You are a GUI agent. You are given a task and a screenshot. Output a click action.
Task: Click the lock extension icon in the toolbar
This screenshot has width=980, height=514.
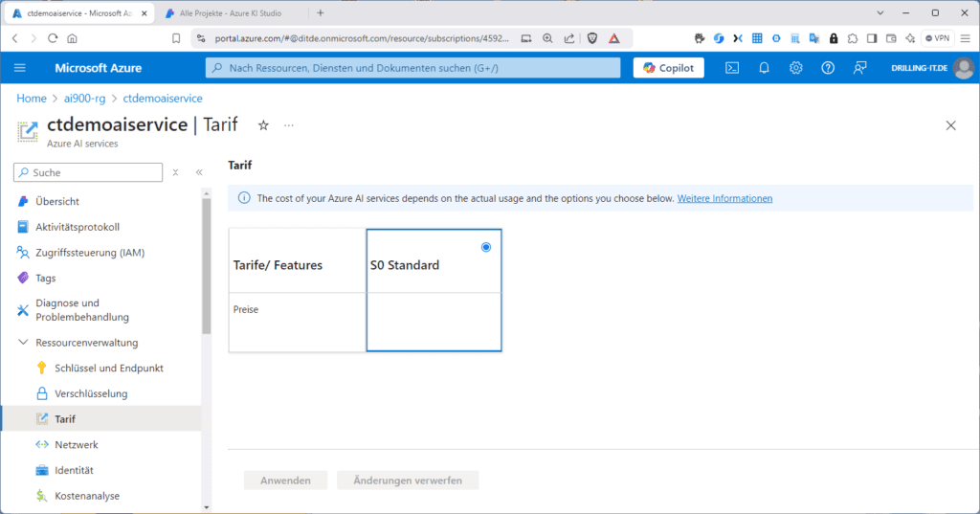point(834,38)
